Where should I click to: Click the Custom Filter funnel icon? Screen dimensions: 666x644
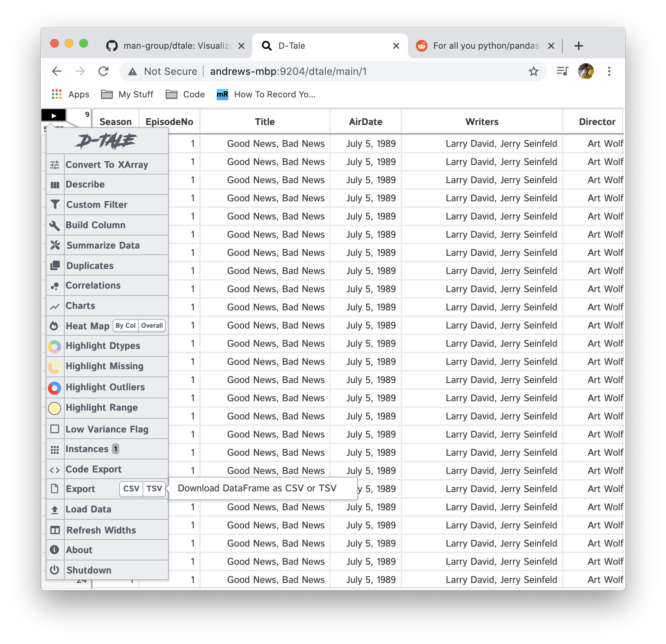click(55, 205)
